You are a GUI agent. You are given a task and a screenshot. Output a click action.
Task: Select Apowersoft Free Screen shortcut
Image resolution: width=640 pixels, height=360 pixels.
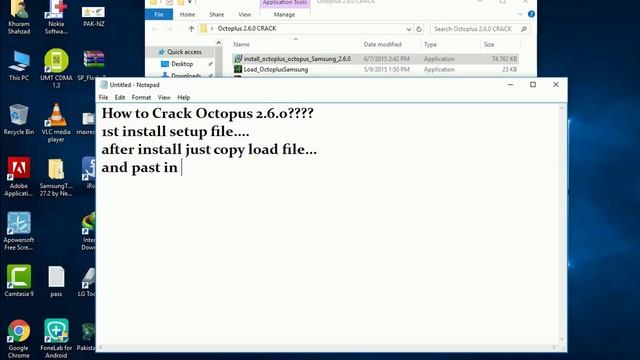19,231
